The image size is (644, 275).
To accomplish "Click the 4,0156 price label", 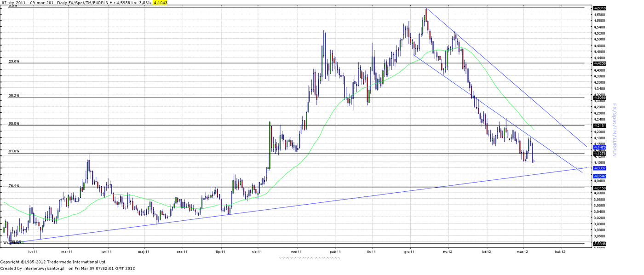I will pos(600,188).
